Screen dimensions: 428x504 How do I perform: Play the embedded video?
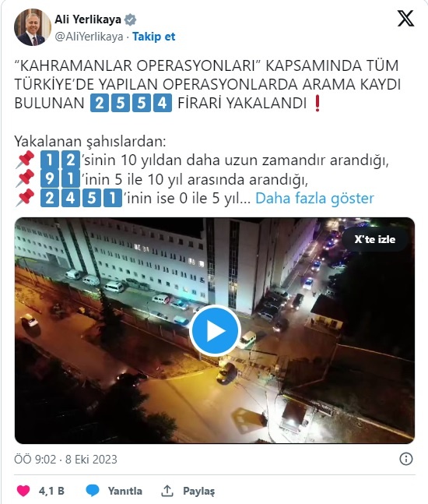(215, 331)
